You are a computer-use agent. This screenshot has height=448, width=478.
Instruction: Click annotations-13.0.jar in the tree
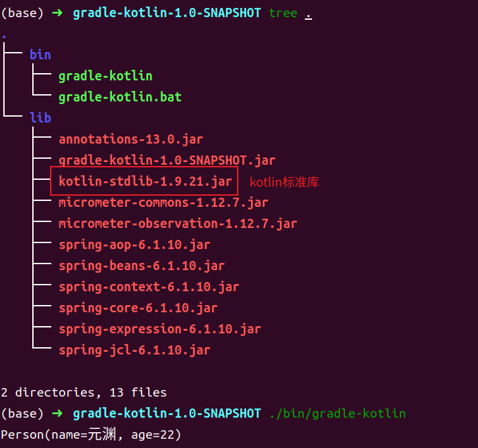click(x=131, y=140)
